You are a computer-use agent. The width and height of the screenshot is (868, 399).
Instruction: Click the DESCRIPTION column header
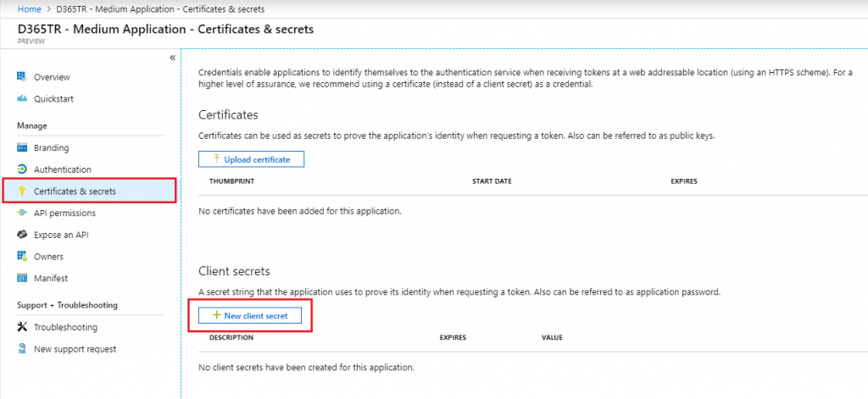[x=231, y=337]
